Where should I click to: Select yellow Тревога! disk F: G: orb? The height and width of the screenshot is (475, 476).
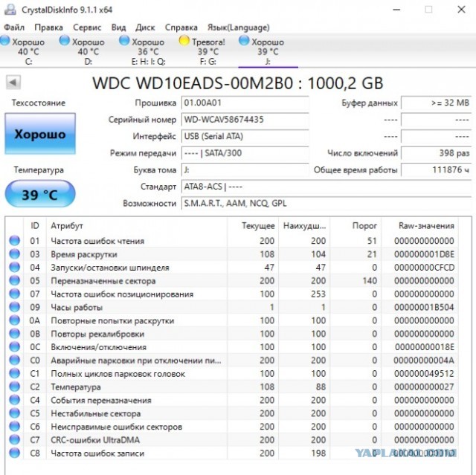[x=184, y=41]
